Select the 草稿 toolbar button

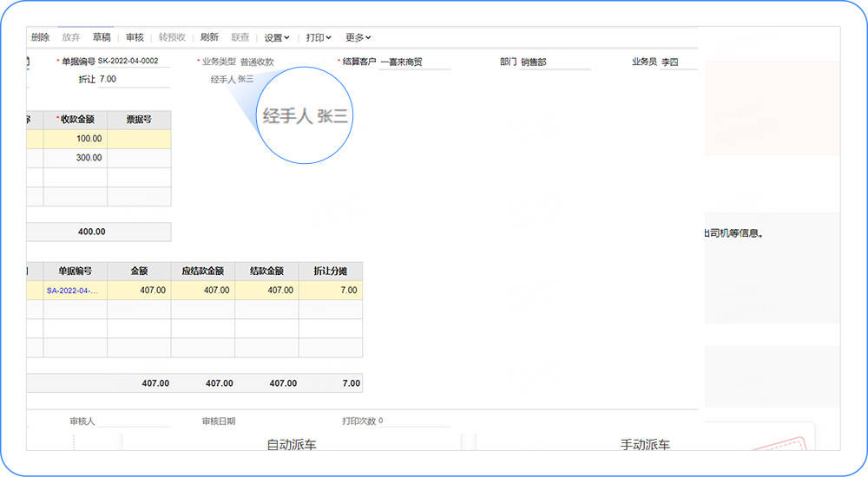point(102,37)
